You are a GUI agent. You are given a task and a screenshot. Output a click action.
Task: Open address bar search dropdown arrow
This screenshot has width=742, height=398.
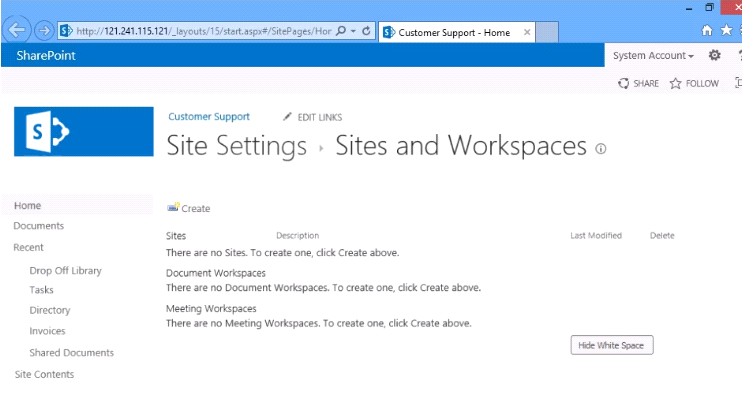coord(353,31)
